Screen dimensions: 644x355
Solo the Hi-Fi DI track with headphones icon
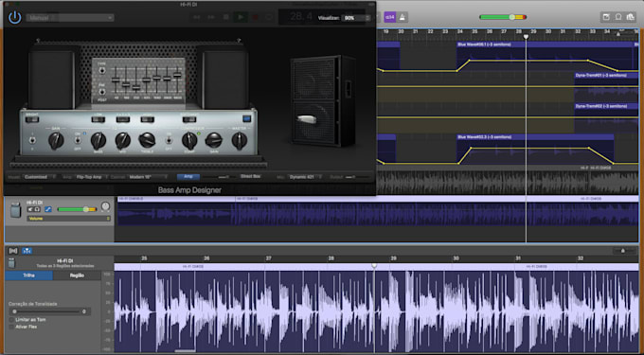tap(37, 209)
